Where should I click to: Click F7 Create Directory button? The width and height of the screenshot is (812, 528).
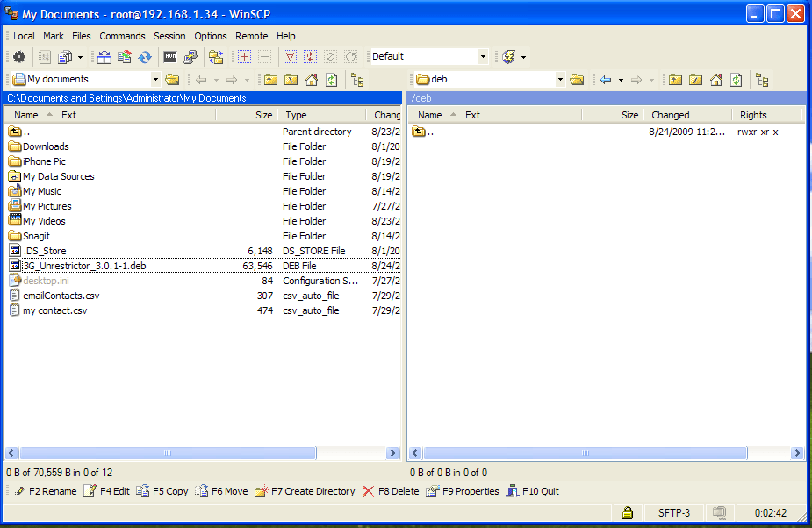tap(305, 491)
